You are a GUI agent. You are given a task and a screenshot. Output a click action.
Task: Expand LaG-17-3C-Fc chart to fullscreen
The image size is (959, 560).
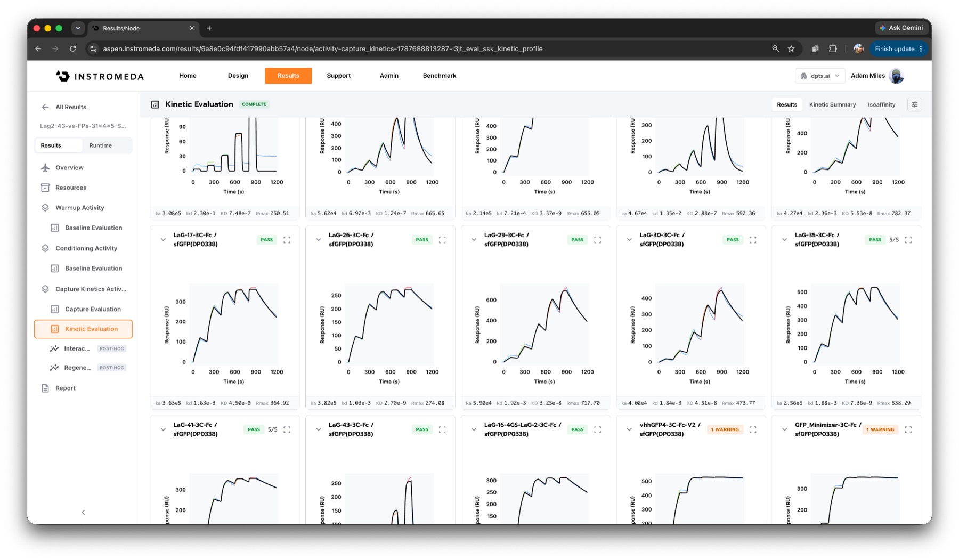click(x=287, y=240)
